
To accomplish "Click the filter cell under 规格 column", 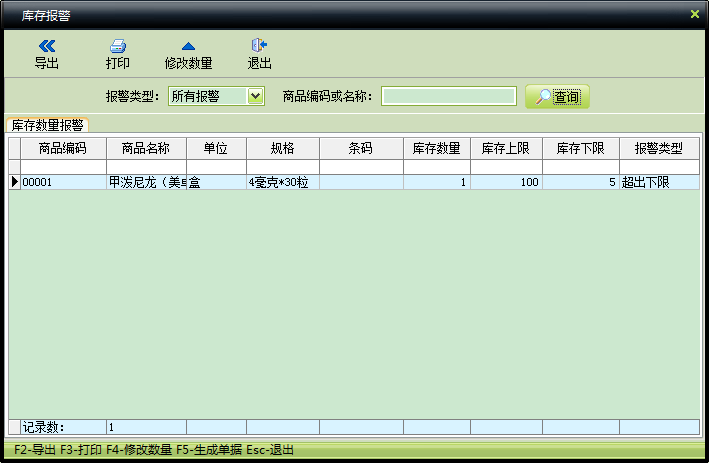I will 283,166.
